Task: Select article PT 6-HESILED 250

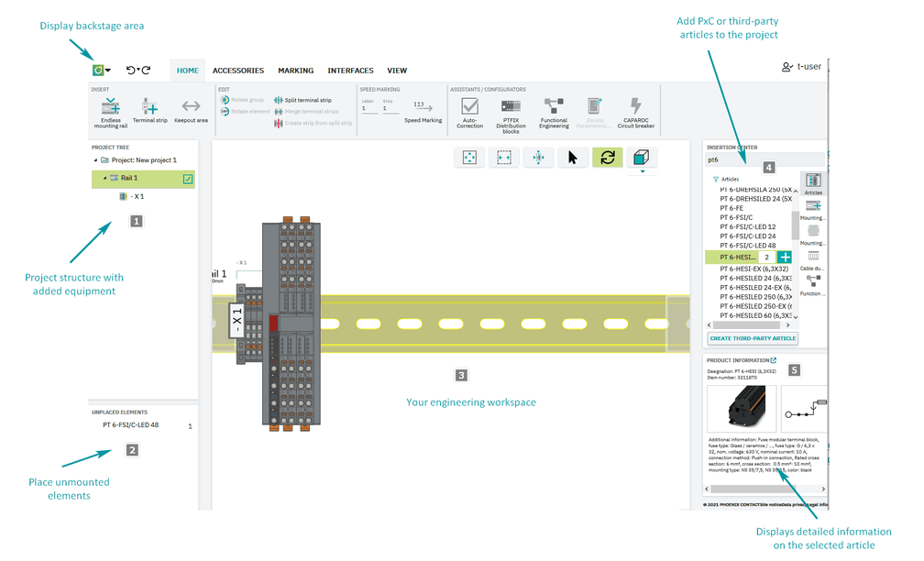Action: (755, 297)
